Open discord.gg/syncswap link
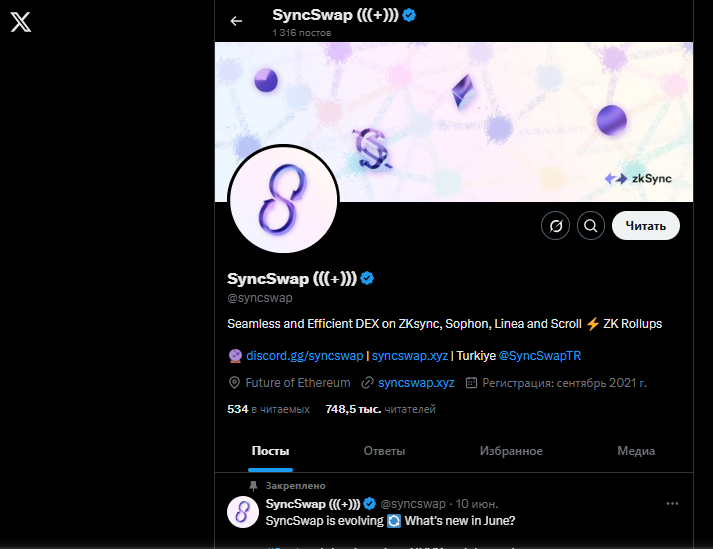713x549 pixels. (305, 356)
